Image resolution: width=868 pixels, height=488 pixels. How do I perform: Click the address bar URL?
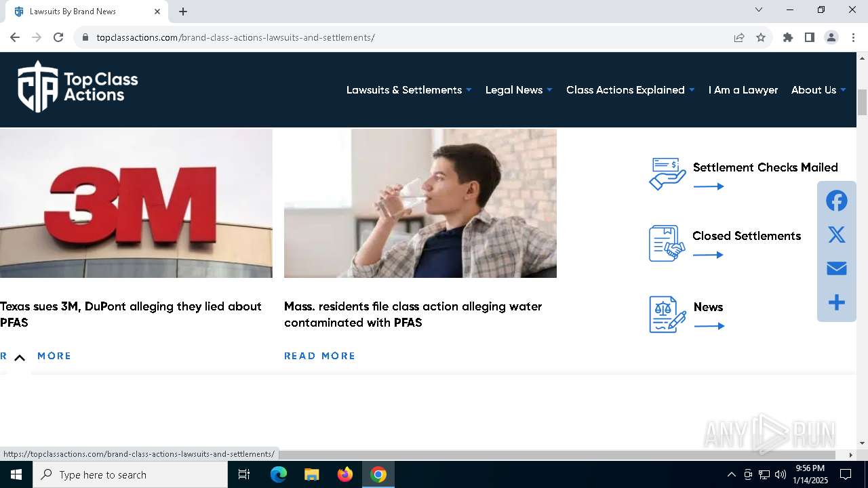[x=235, y=37]
